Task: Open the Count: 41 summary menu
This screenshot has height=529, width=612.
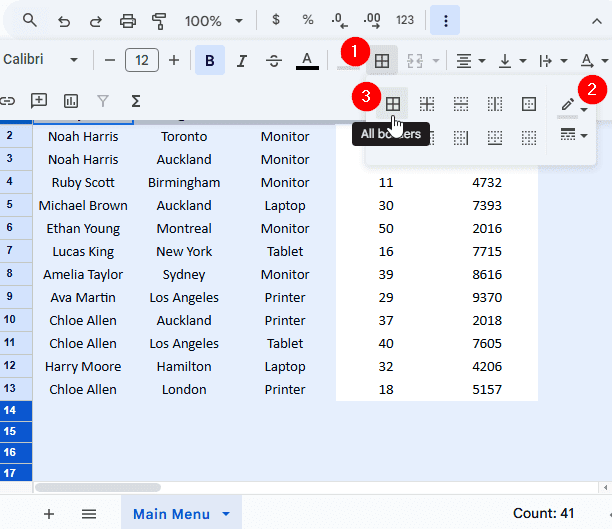Action: 543,513
